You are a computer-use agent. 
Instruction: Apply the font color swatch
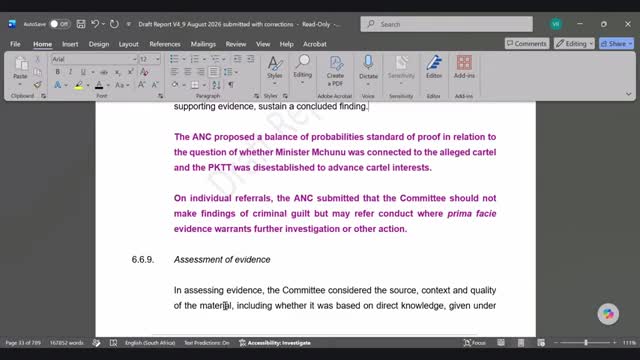[99, 85]
